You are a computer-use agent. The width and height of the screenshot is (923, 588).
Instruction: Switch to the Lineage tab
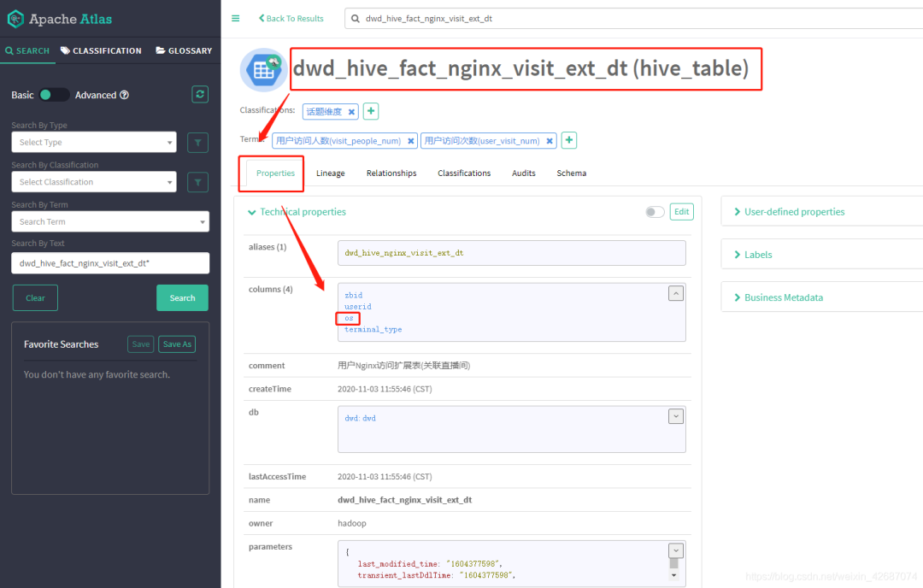[x=330, y=173]
